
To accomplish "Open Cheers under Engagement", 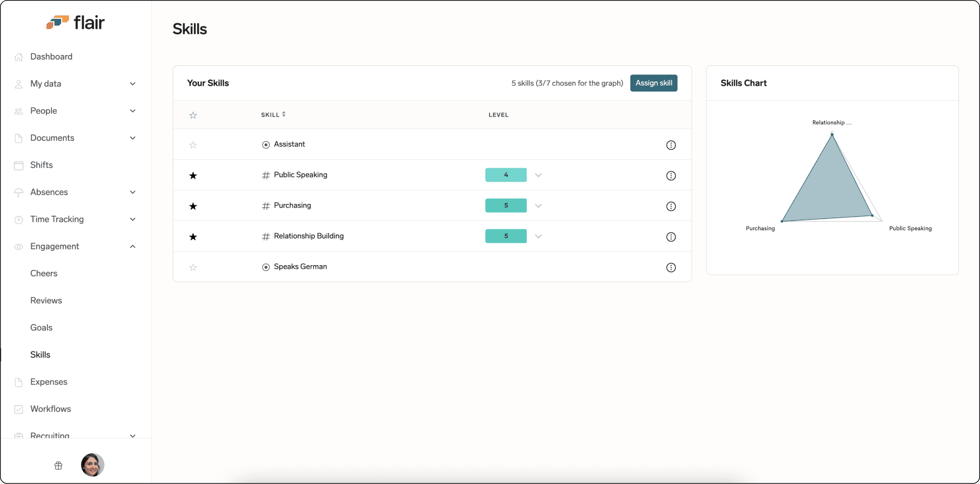I will (x=44, y=273).
